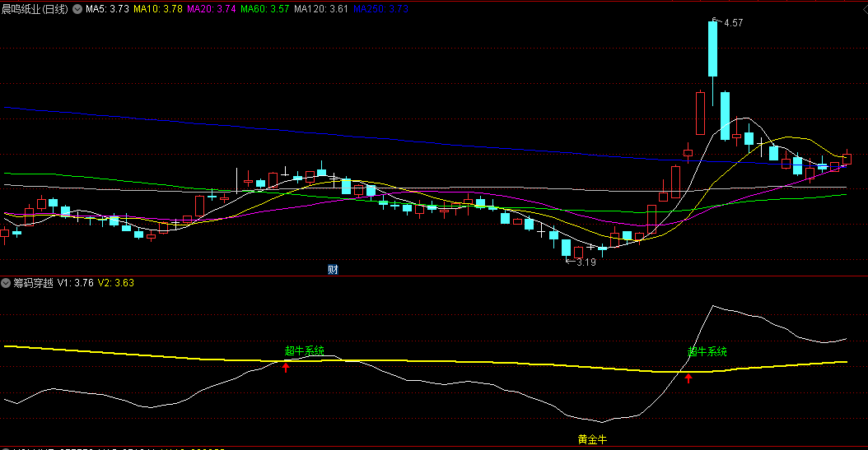868x450 pixels.
Task: Click the 4.57 high price label
Action: [733, 23]
